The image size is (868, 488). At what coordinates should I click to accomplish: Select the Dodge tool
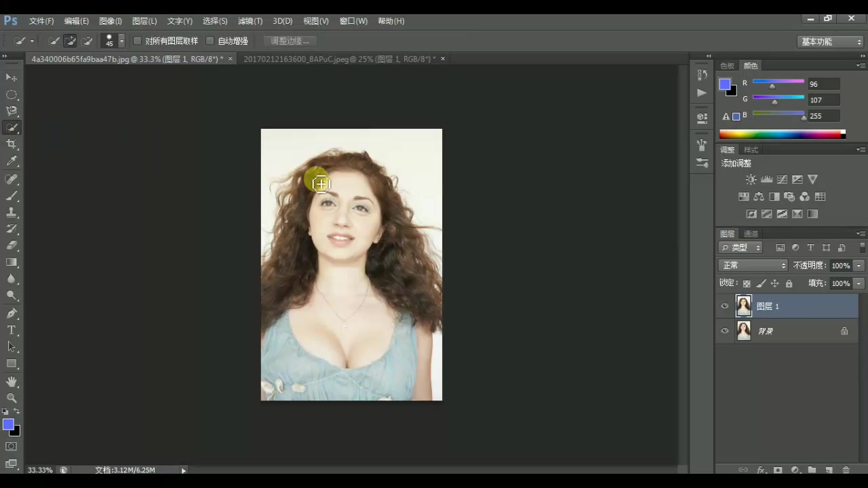click(x=12, y=296)
